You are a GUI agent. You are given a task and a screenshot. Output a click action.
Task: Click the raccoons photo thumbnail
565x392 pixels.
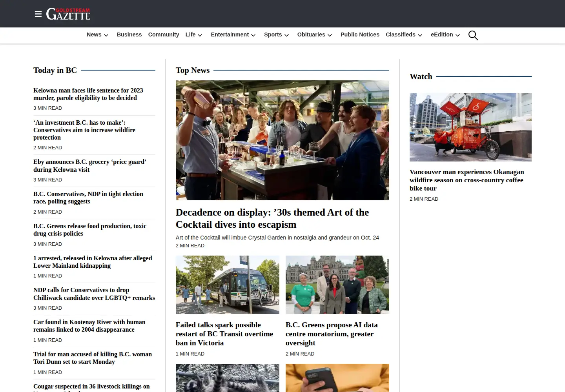tap(228, 378)
